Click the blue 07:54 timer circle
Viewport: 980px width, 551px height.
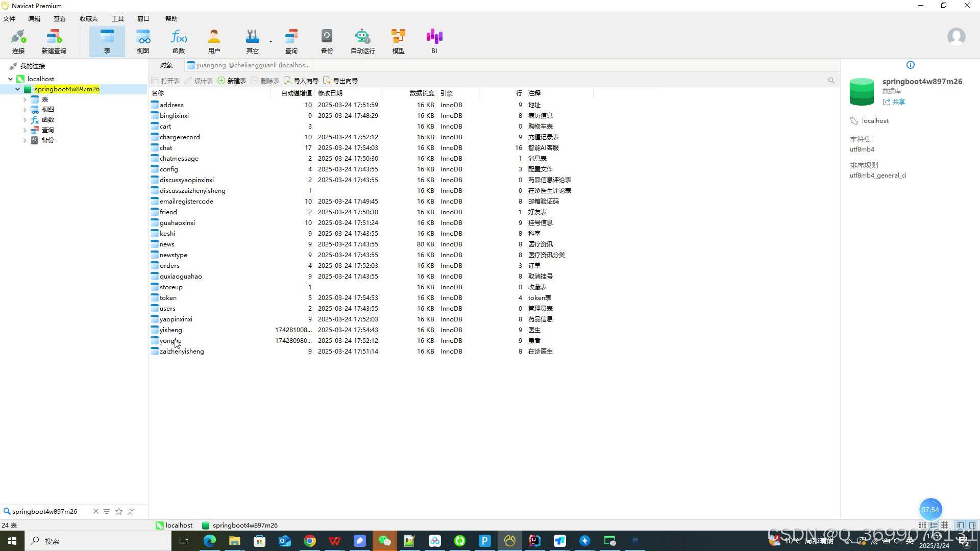pos(930,509)
